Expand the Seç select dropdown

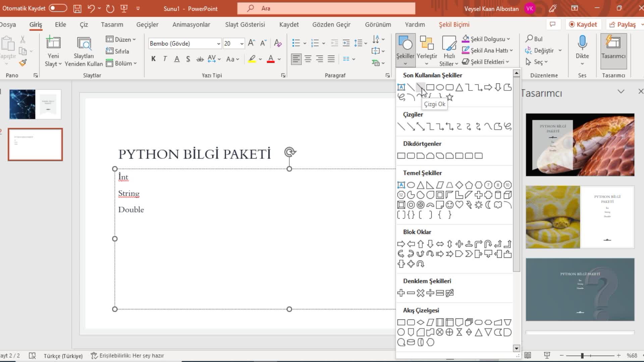537,62
